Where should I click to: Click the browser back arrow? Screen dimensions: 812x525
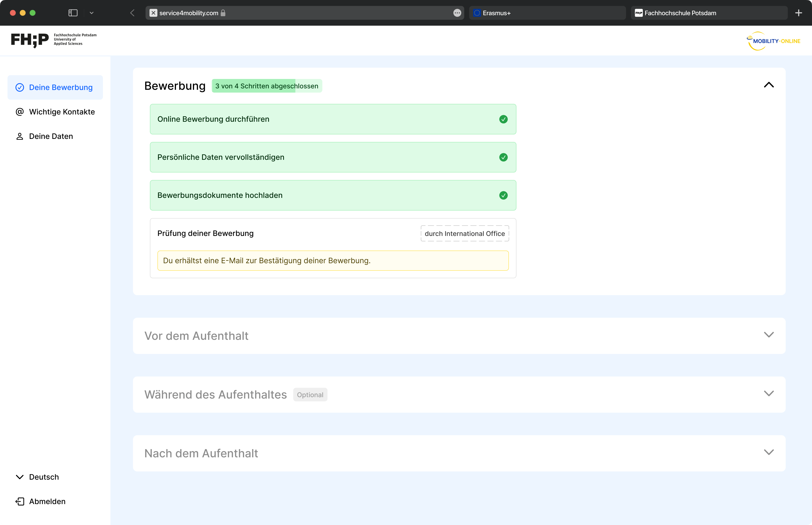[x=132, y=13]
